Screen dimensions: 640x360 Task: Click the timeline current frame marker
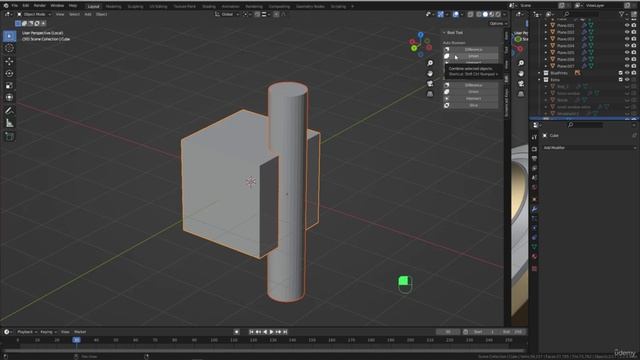point(76,340)
